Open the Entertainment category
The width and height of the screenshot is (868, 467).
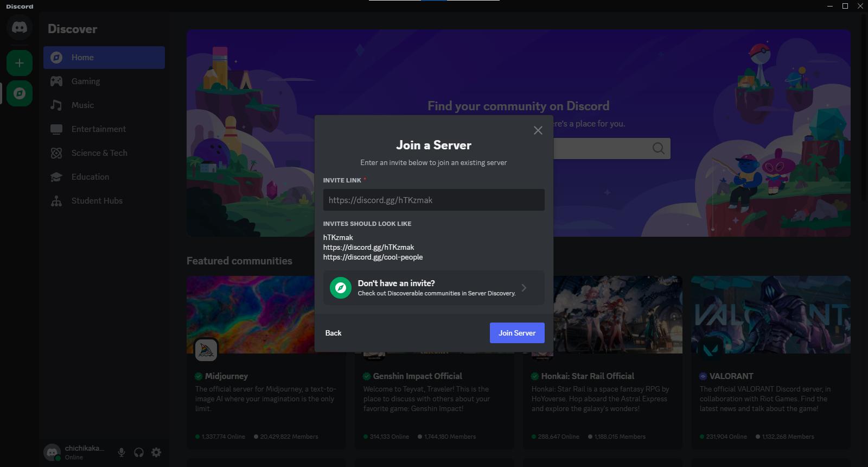click(x=104, y=129)
